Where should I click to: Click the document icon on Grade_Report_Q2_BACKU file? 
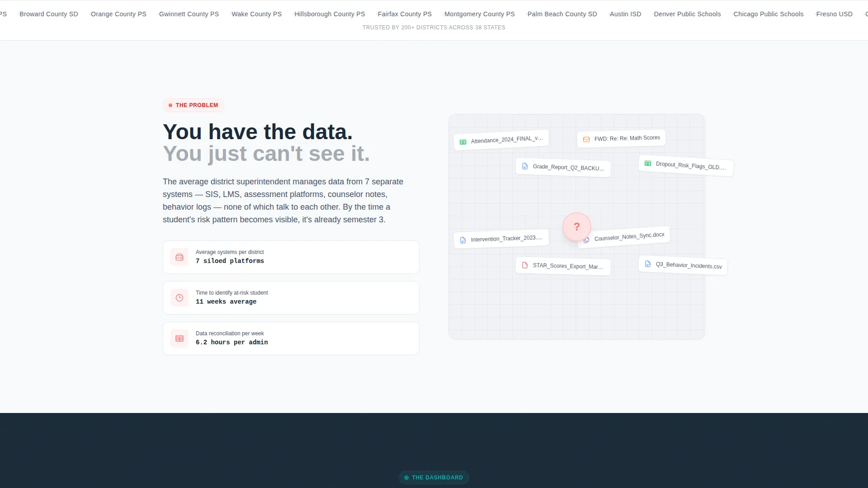tap(525, 166)
